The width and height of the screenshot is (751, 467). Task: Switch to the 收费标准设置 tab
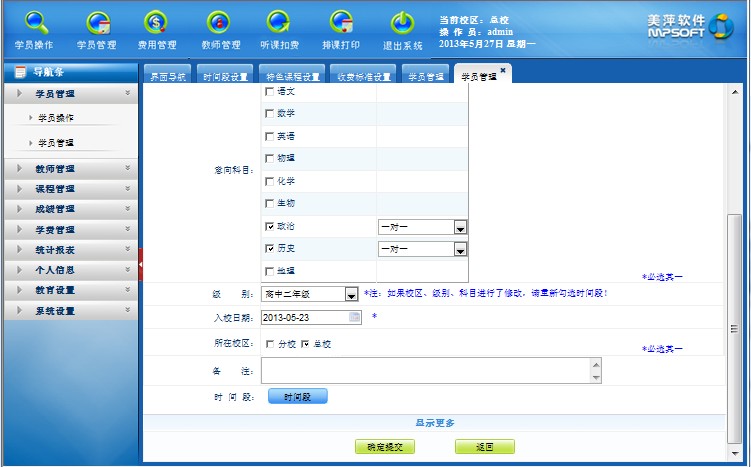pos(363,76)
